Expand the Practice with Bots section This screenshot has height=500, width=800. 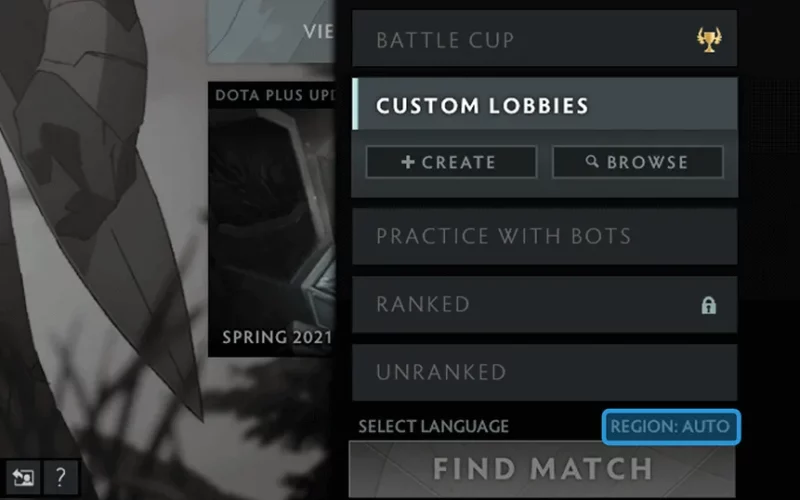[544, 236]
